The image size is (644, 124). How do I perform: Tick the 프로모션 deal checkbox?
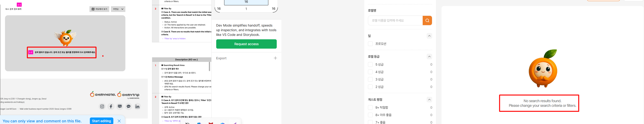point(370,44)
